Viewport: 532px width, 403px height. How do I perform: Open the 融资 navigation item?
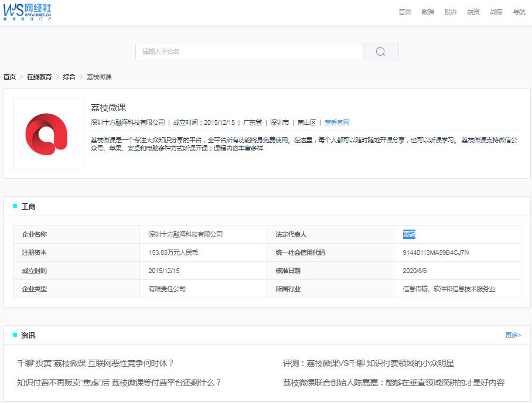pos(473,11)
